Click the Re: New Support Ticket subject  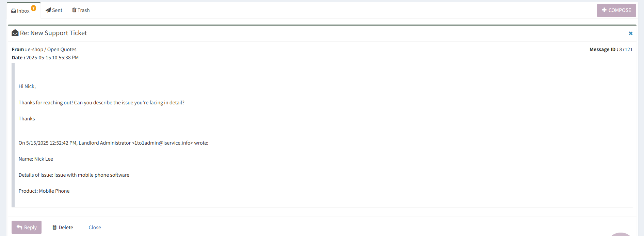[x=53, y=33]
